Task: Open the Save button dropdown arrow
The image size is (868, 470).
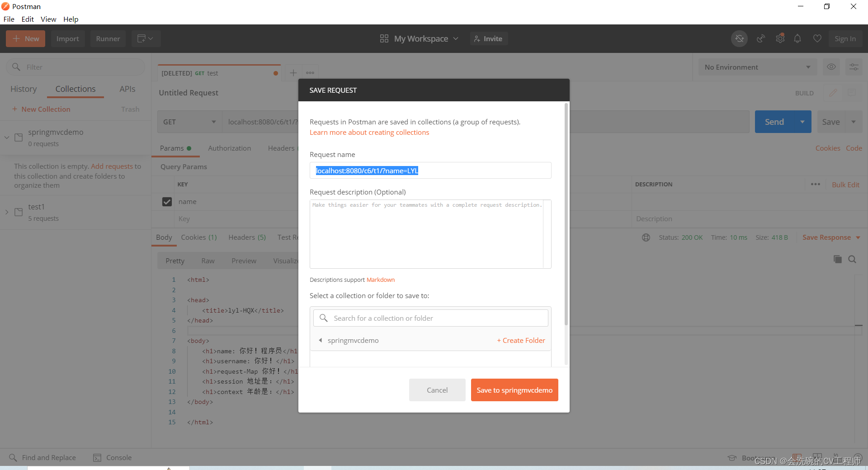Action: [854, 122]
